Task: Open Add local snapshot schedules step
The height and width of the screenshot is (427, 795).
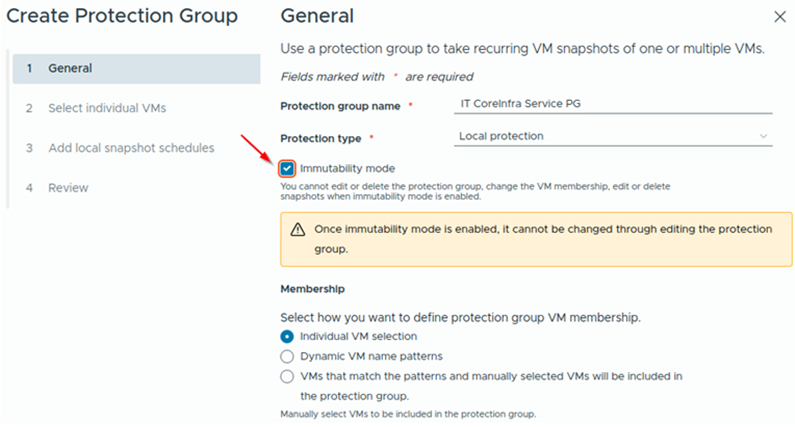Action: click(130, 148)
